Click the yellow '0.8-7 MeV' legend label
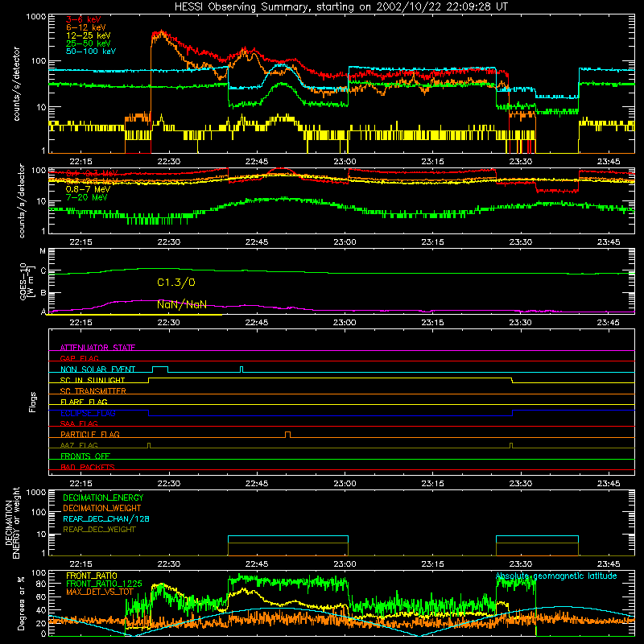This screenshot has height=644, width=644. (89, 189)
